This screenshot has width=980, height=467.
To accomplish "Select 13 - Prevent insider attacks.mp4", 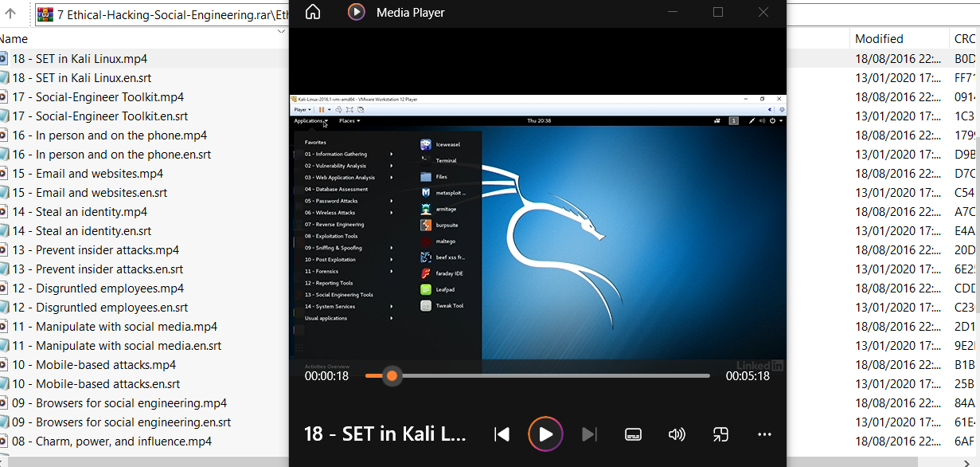I will point(95,249).
